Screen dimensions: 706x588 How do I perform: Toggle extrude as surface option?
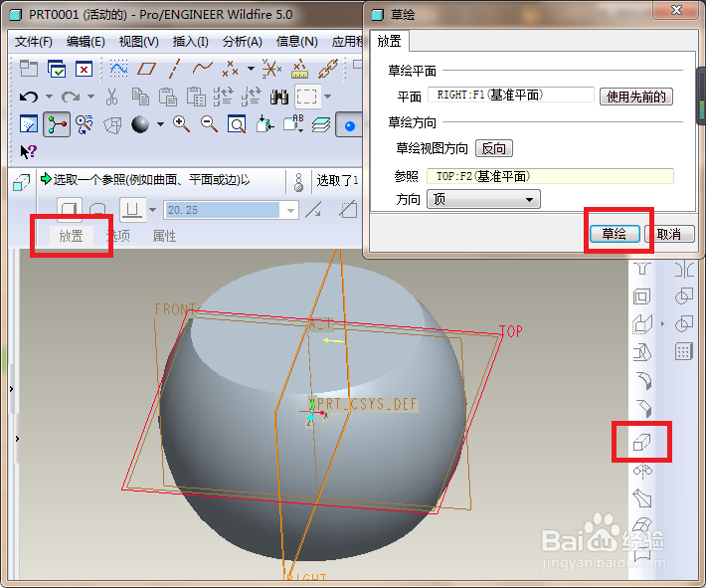[x=97, y=210]
